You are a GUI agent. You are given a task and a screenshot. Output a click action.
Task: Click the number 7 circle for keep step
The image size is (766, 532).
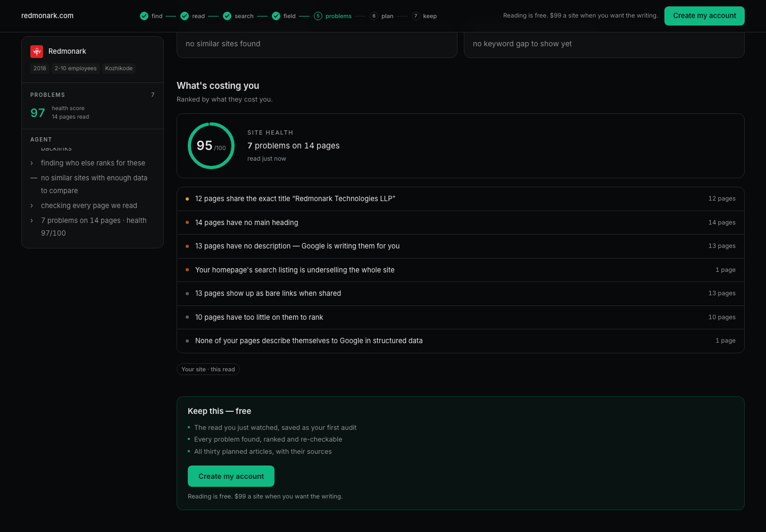[416, 16]
